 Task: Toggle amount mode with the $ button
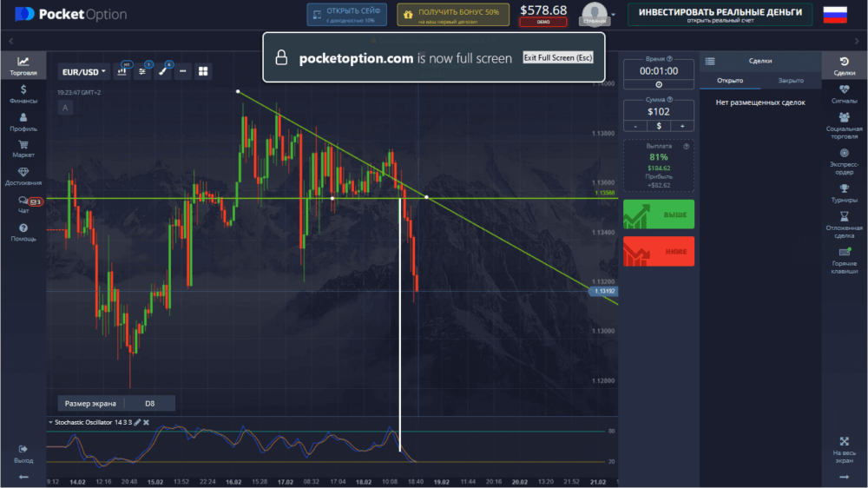659,126
